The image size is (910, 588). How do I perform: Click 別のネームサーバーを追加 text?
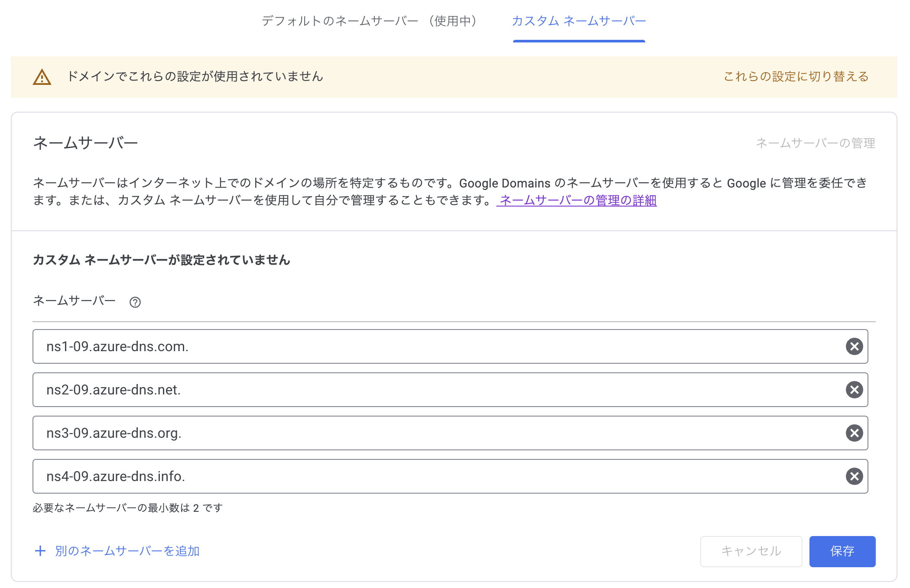(x=127, y=551)
